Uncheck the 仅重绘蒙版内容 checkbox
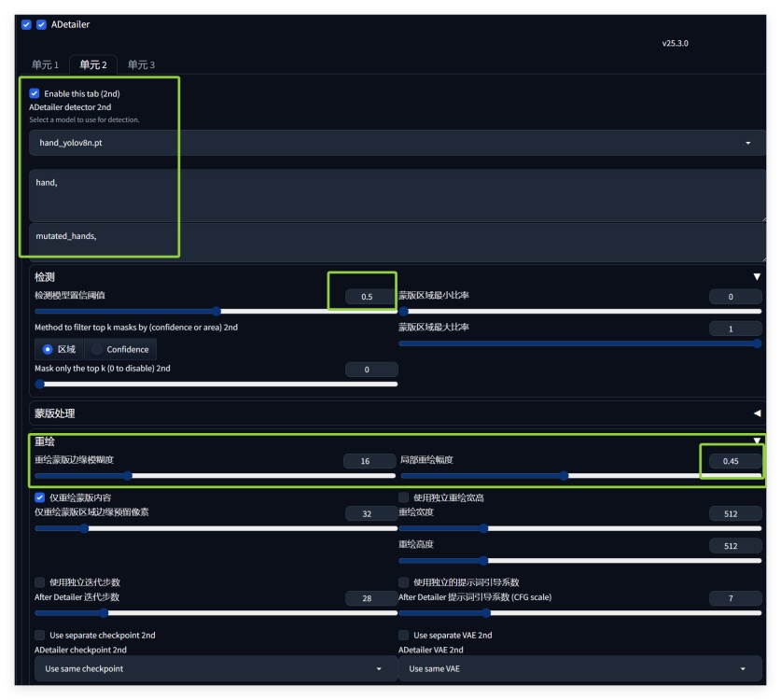The image size is (781, 700). [x=39, y=497]
